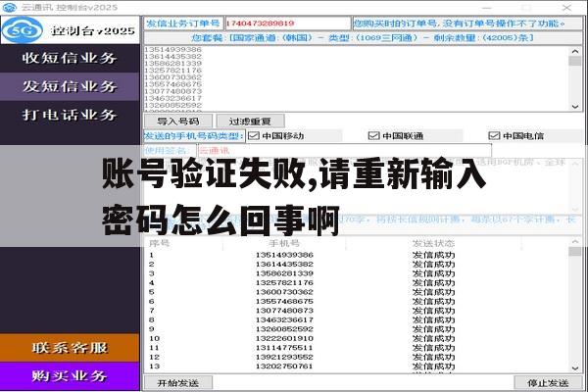The height and width of the screenshot is (392, 588).
Task: Click 购买业务 button
Action: point(70,376)
